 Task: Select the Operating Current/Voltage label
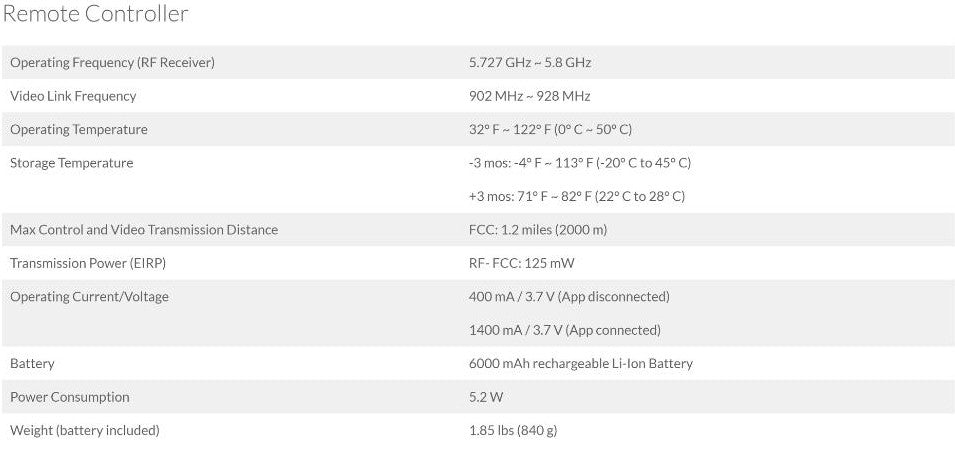[x=89, y=297]
